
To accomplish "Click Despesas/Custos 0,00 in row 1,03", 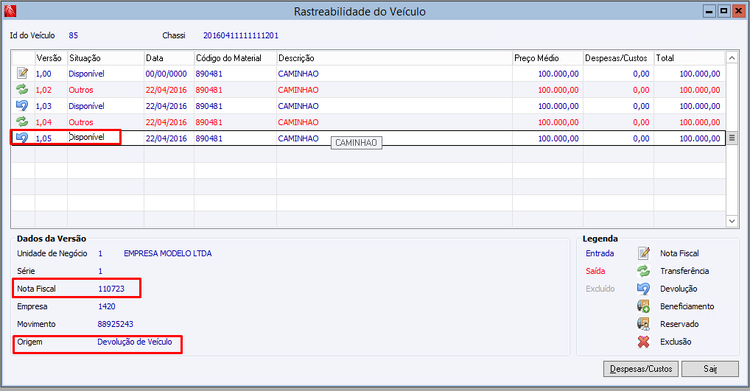I will click(641, 106).
